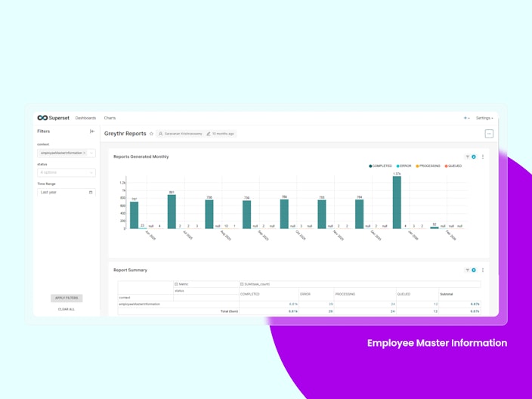Collapse the SUM(task_count) header in pivot table

click(242, 284)
